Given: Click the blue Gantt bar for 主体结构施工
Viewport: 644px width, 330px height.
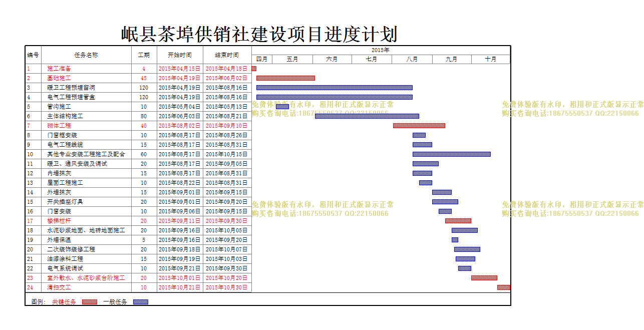Looking at the screenshot, I should [x=367, y=116].
